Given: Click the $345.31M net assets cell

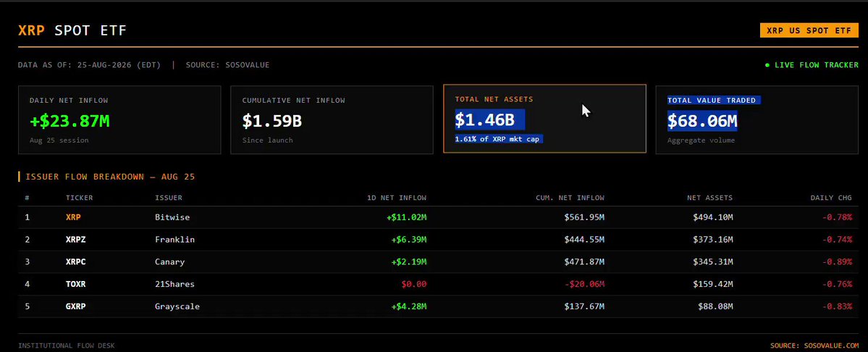Looking at the screenshot, I should coord(713,261).
